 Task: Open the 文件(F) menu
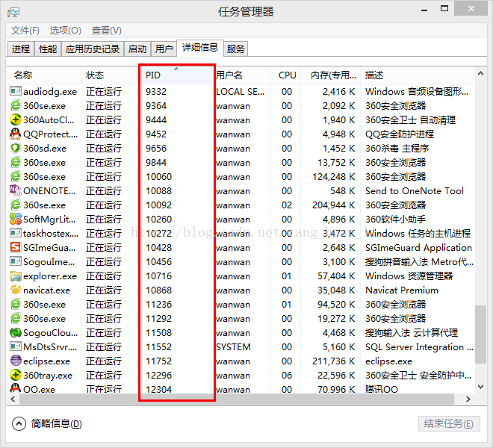click(x=25, y=31)
